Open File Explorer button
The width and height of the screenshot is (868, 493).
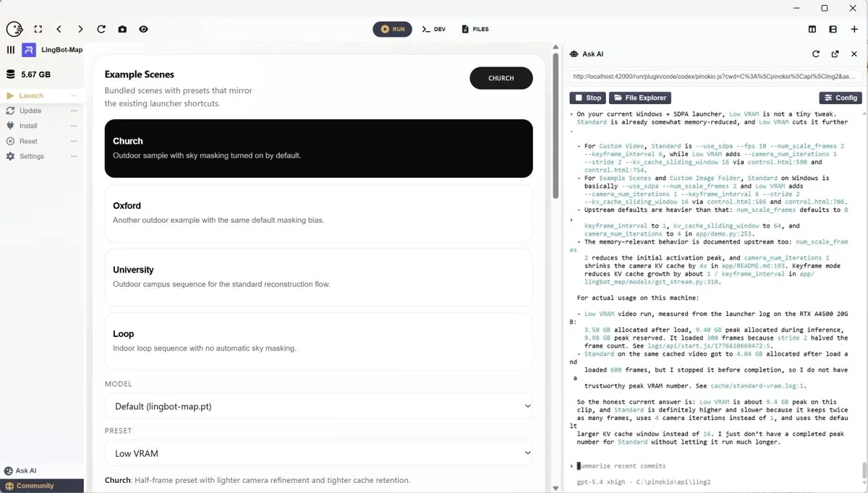pos(640,98)
